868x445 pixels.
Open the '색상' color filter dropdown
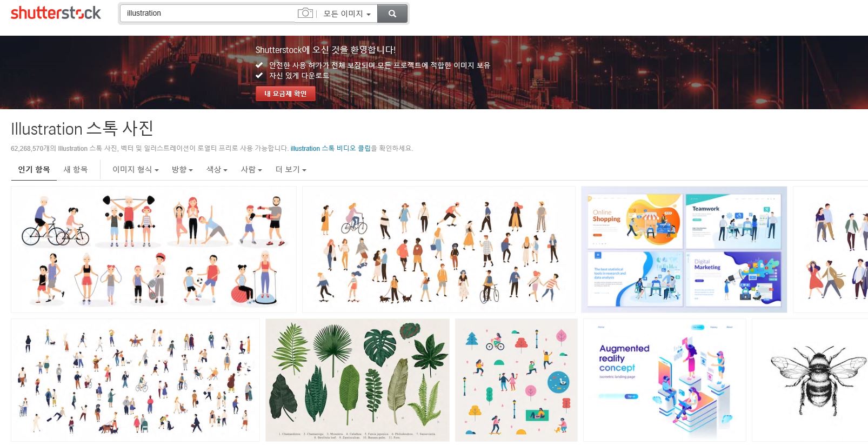pos(217,170)
